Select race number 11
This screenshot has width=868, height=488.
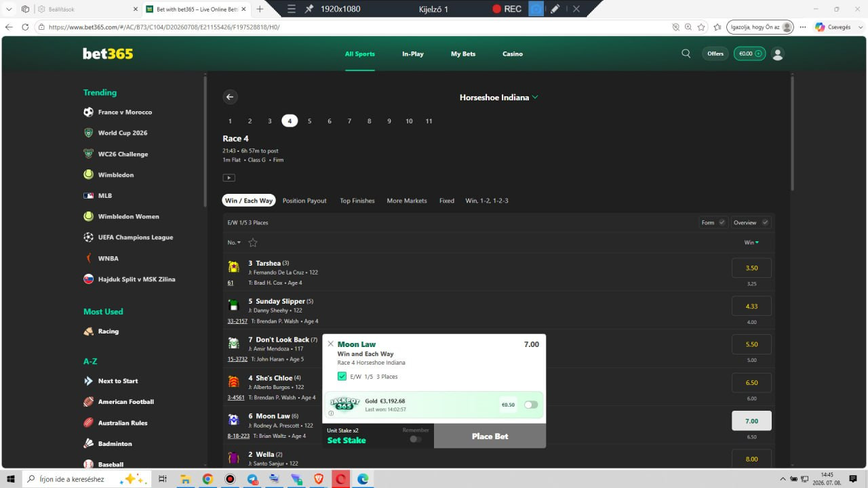tap(429, 121)
